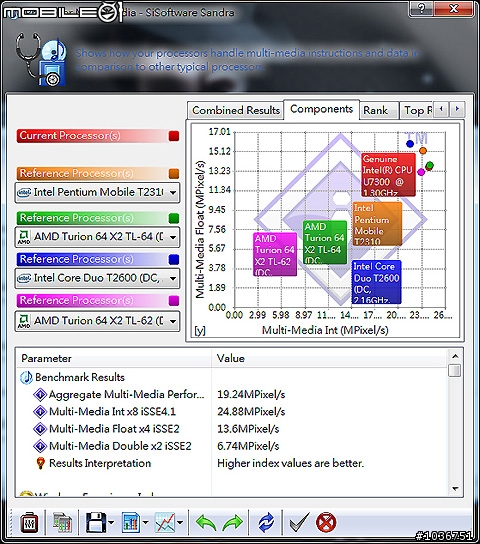Click the blue data point on chart
The width and height of the screenshot is (480, 544).
point(410,143)
